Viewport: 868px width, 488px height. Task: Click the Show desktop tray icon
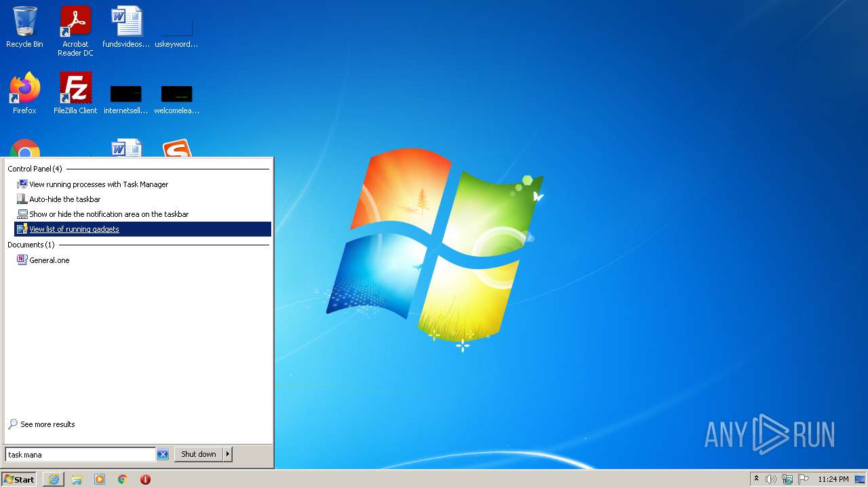[860, 479]
